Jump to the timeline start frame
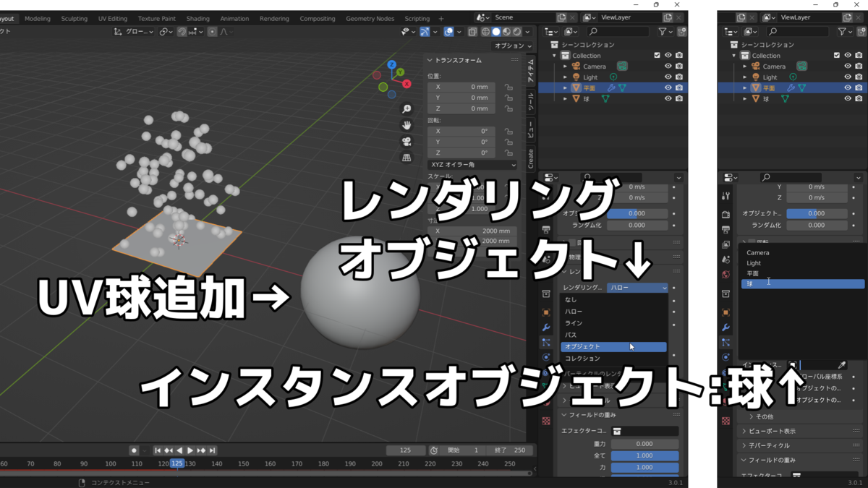Screen dimensions: 868x488 [158, 450]
